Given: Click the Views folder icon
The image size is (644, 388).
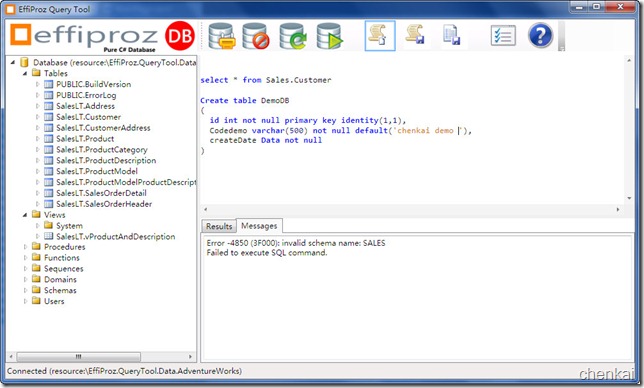Looking at the screenshot, I should [x=37, y=214].
